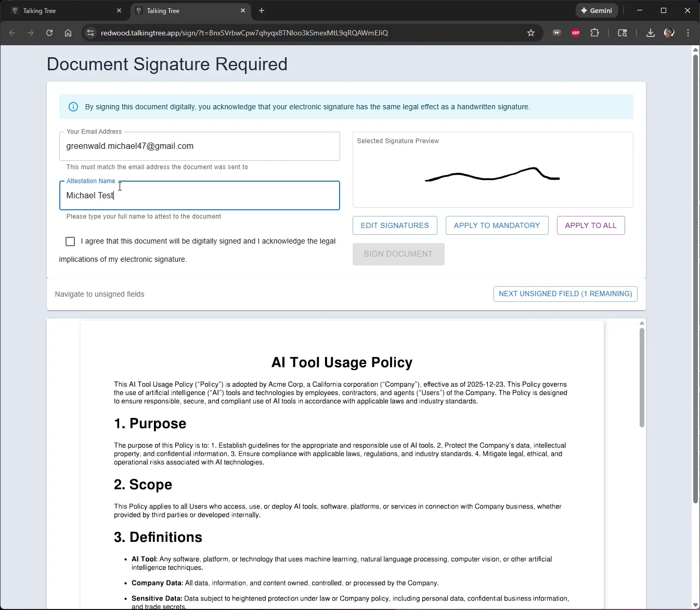Click the 'Document Signature Required' heading
Screen dimensions: 700x610
click(x=167, y=64)
